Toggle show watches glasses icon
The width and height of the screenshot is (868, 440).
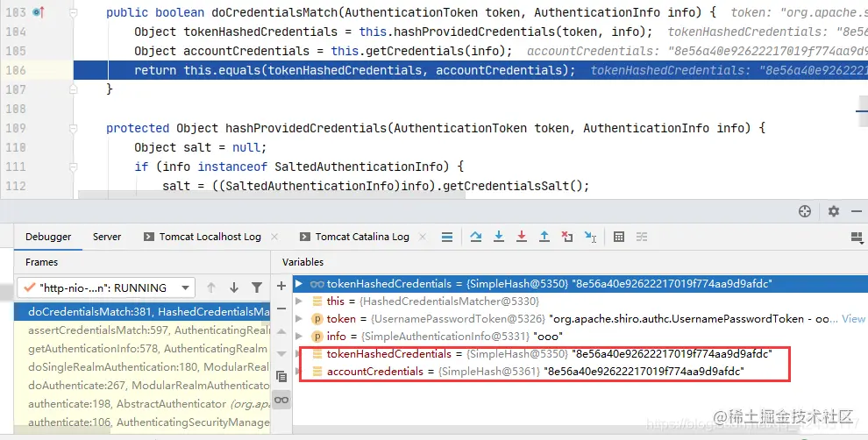pos(281,401)
